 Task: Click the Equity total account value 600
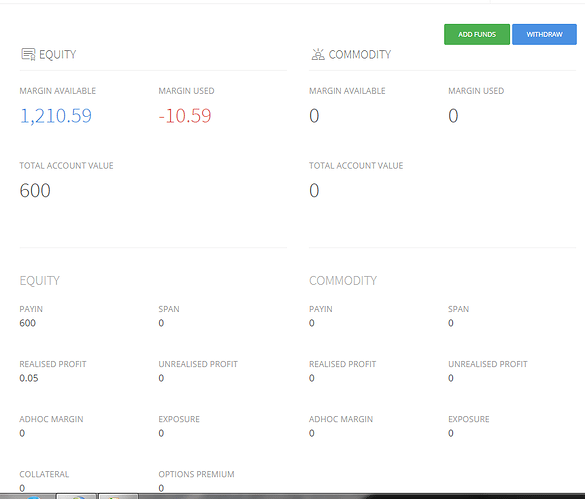(35, 190)
